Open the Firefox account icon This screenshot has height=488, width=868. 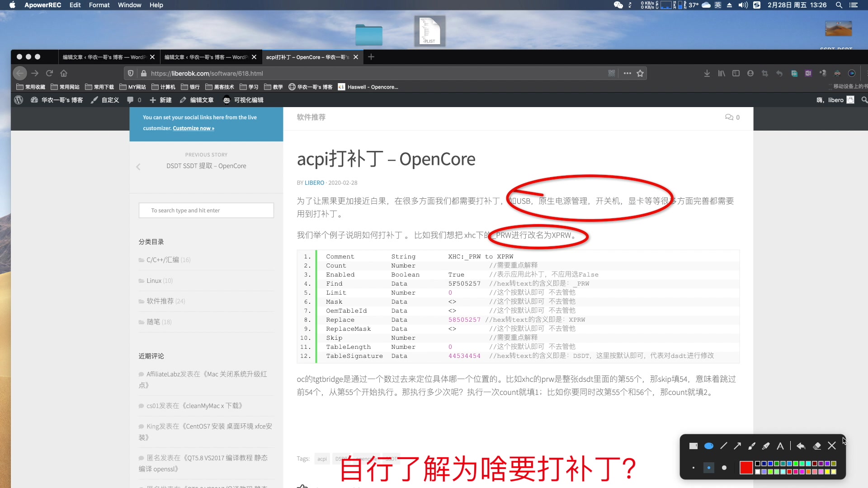coord(750,73)
